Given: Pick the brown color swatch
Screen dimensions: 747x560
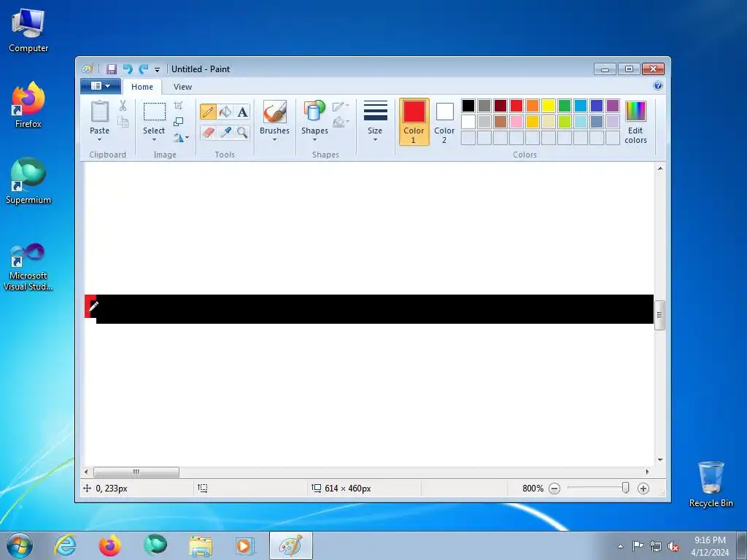Looking at the screenshot, I should (500, 122).
